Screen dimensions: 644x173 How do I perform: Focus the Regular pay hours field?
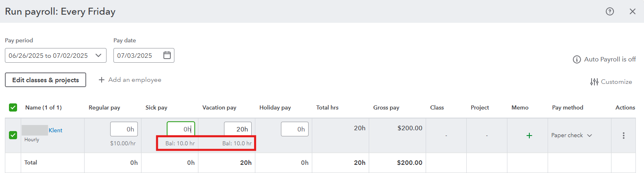[124, 129]
